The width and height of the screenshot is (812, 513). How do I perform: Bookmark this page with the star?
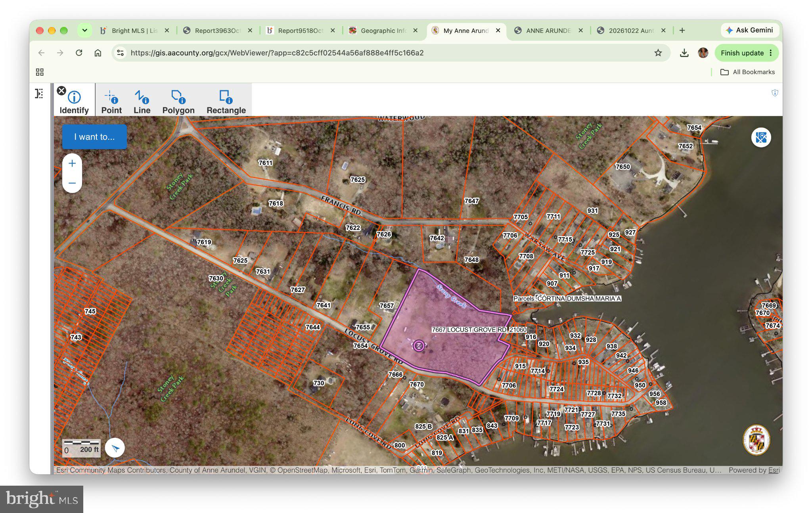point(658,53)
